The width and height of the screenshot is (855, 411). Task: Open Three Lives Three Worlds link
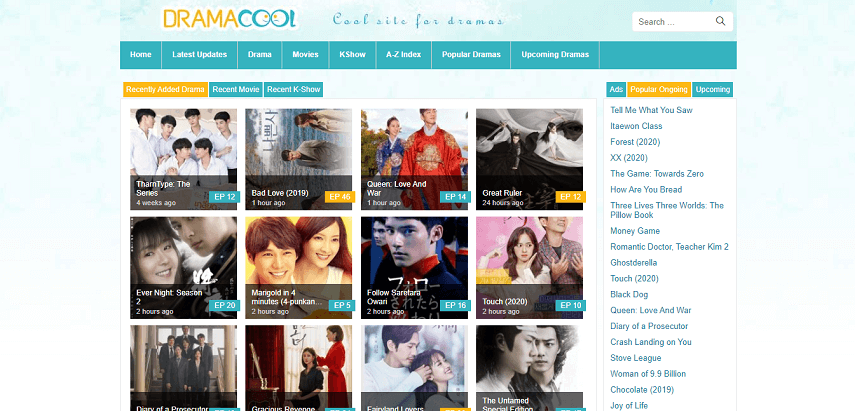[667, 210]
